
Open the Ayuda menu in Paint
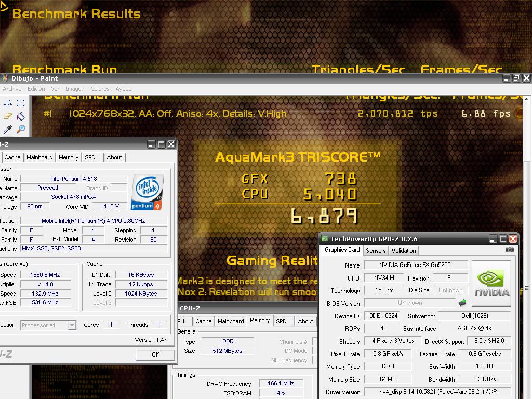[124, 89]
